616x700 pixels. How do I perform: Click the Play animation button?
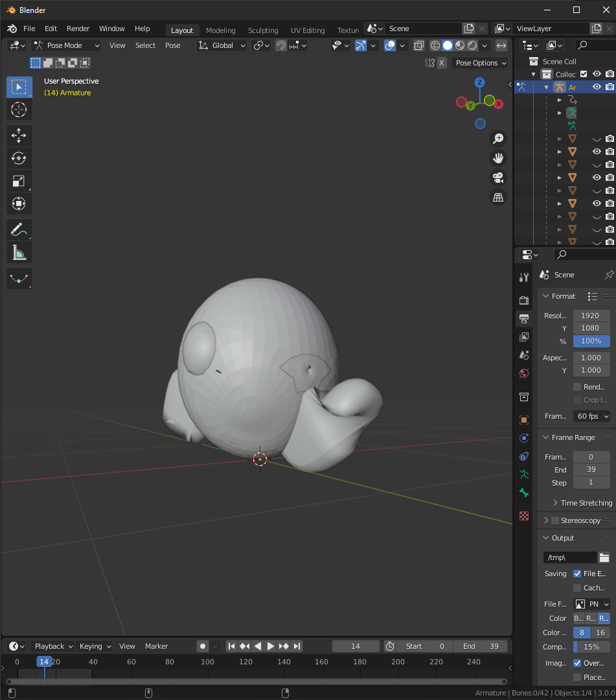[x=270, y=646]
